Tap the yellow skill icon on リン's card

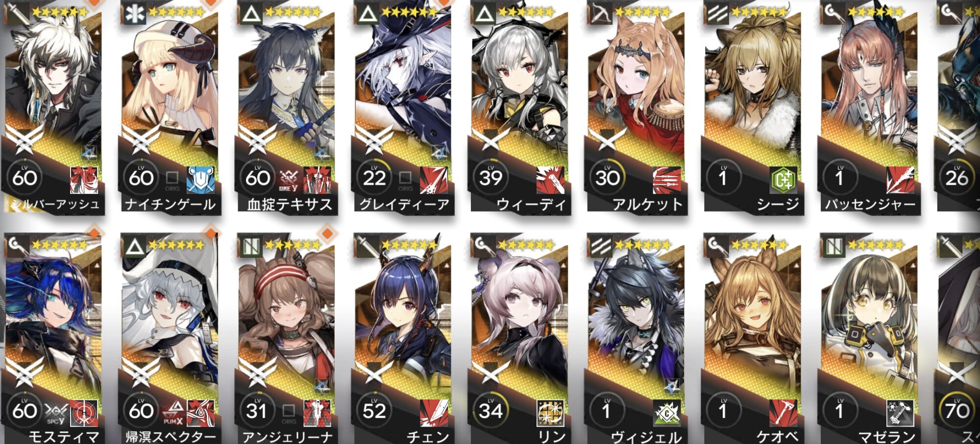click(x=550, y=413)
